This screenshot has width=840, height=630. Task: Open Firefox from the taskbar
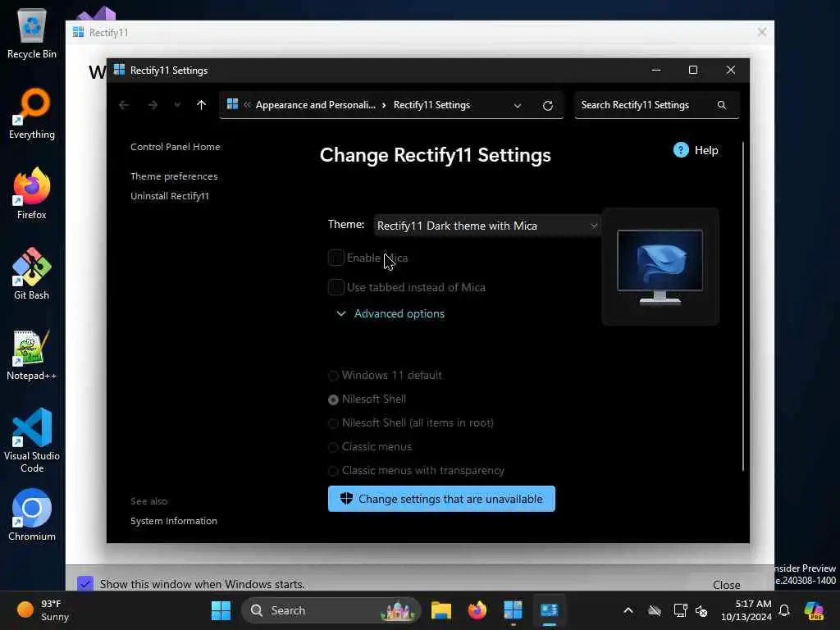tap(477, 610)
